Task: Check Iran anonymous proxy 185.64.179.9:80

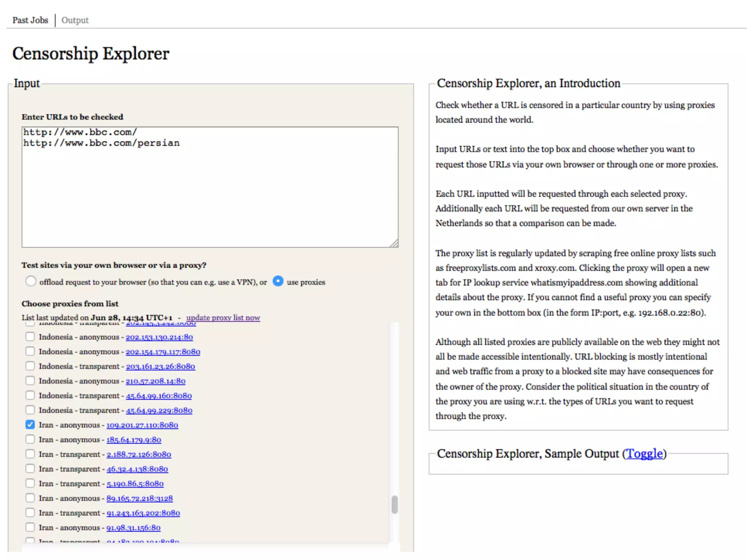Action: pos(30,439)
